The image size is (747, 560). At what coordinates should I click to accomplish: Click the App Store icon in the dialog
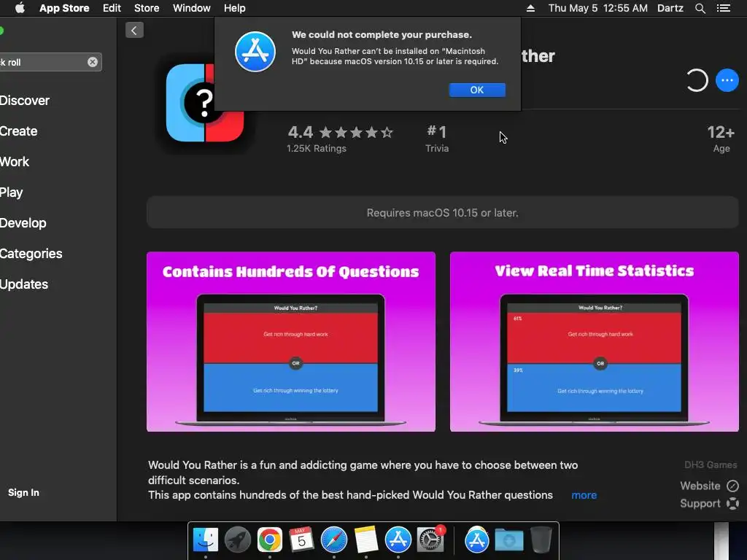click(x=255, y=52)
